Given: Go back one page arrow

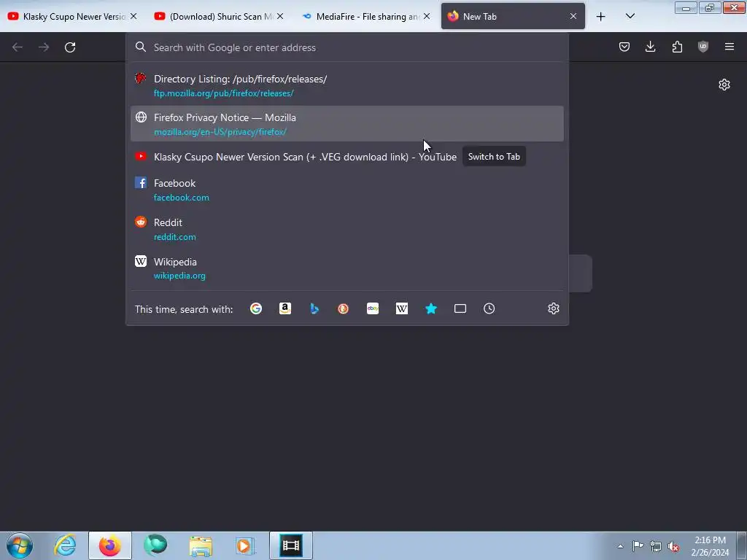Looking at the screenshot, I should click(x=18, y=47).
